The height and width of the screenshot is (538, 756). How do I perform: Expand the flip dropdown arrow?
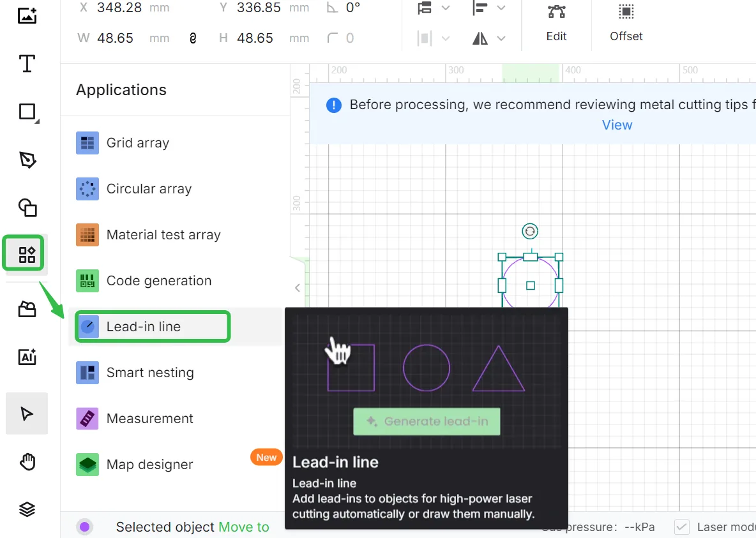pos(501,38)
